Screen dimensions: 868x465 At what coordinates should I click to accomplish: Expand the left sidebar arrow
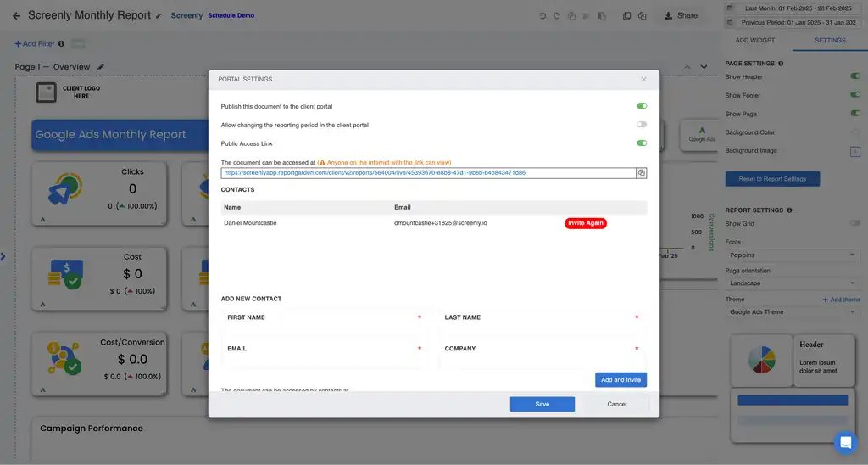3,256
